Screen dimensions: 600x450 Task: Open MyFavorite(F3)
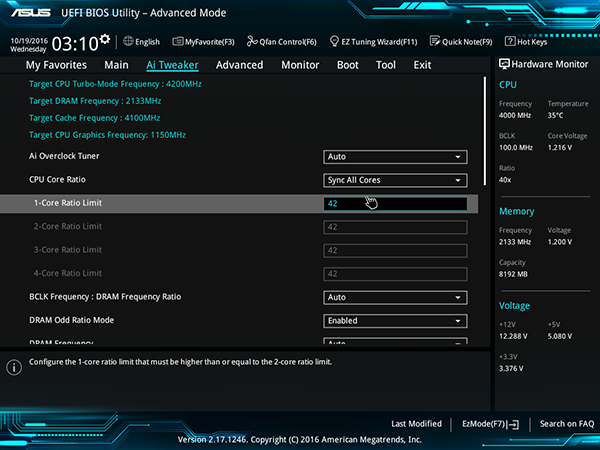[204, 41]
